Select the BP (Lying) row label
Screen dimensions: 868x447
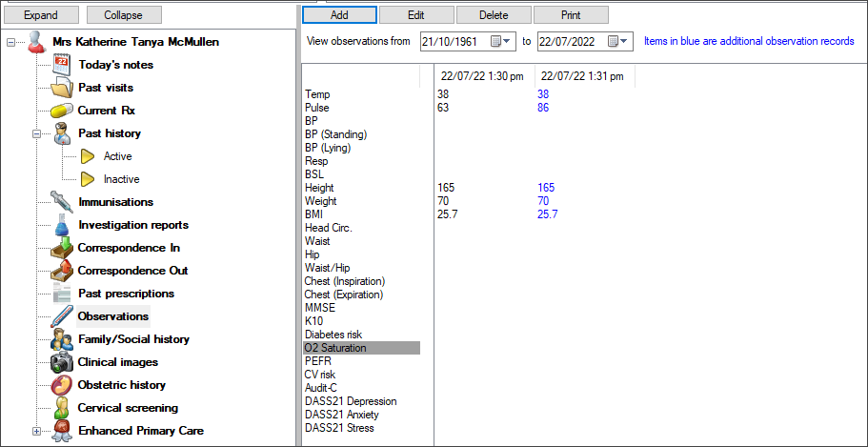pos(328,148)
